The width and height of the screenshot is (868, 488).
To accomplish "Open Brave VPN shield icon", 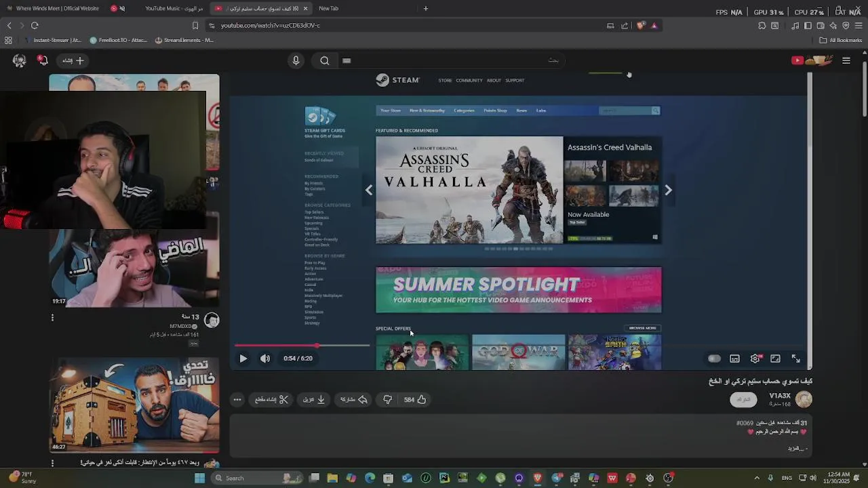I will pos(846,26).
